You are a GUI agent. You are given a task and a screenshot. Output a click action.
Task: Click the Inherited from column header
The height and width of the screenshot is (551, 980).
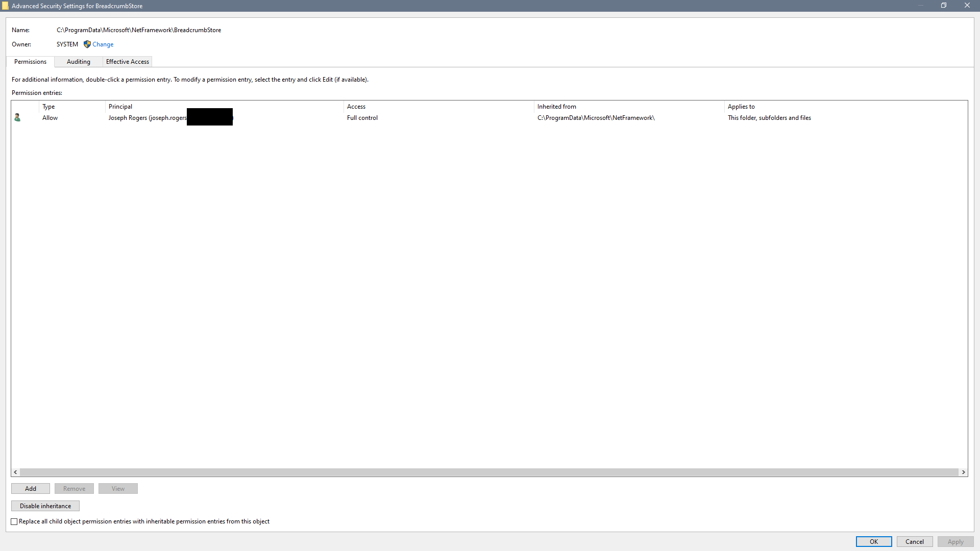[x=556, y=107]
